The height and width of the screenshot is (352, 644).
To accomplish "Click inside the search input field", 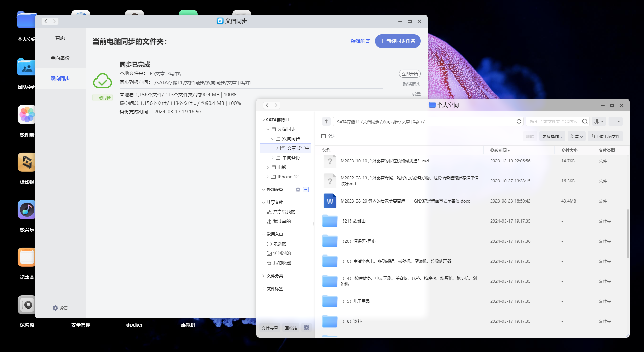I will [x=554, y=121].
